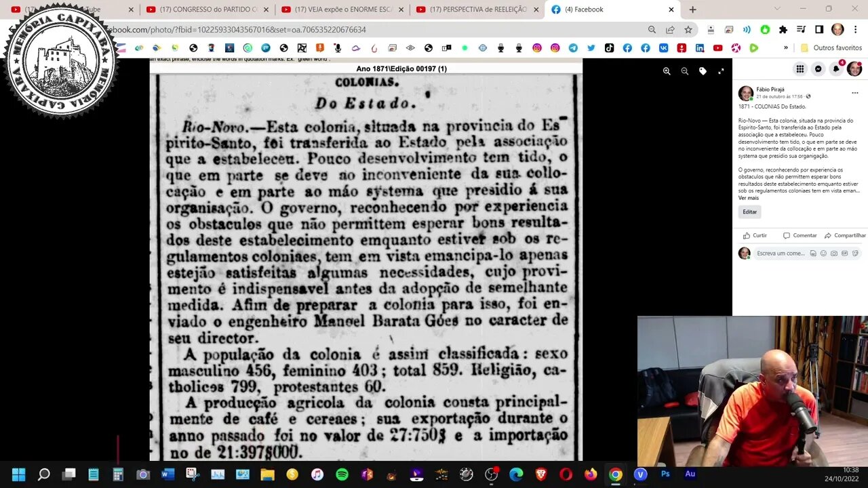Viewport: 868px width, 488px height.
Task: Open the Outros favoritos folder
Action: pyautogui.click(x=831, y=48)
